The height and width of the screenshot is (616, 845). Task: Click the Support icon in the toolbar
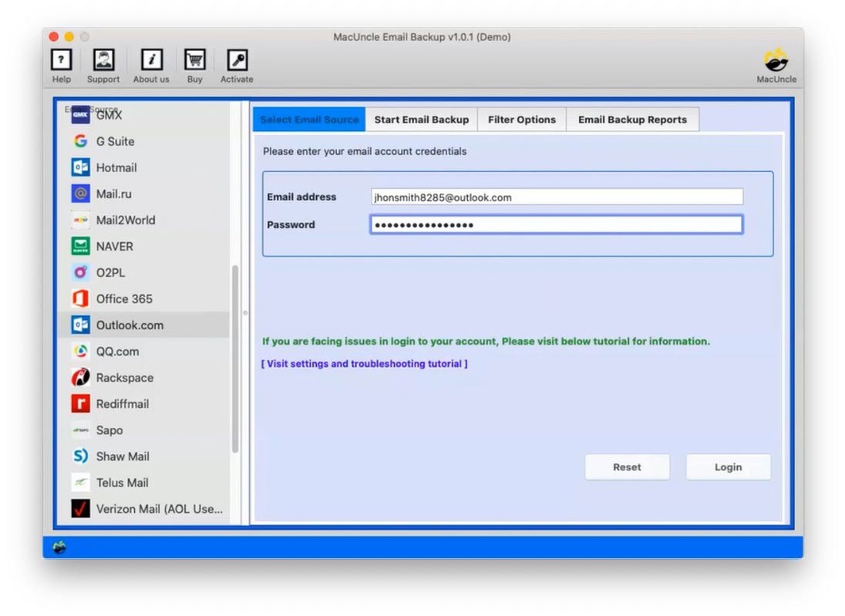coord(103,65)
